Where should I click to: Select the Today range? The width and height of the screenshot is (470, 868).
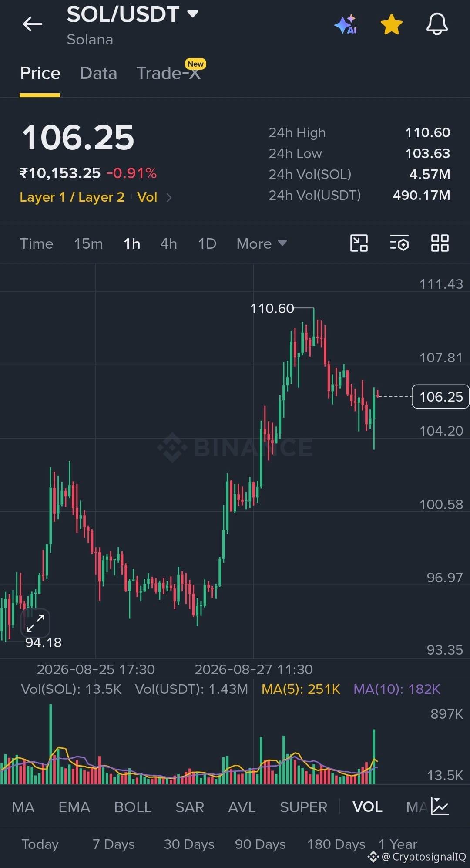click(x=40, y=844)
